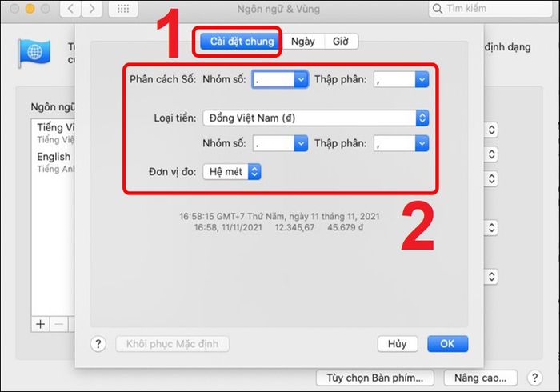Show all preferences grid icon
The height and width of the screenshot is (392, 560).
coord(123,8)
